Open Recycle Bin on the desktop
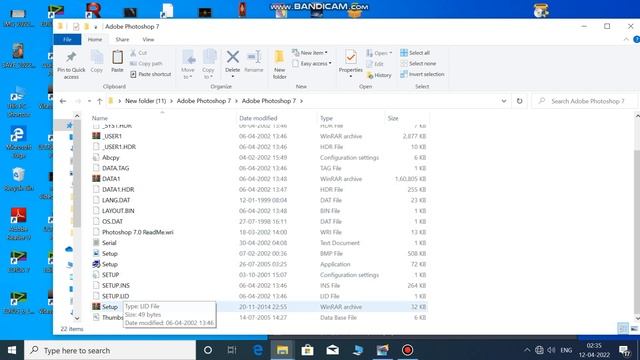The width and height of the screenshot is (640, 360). tap(18, 179)
